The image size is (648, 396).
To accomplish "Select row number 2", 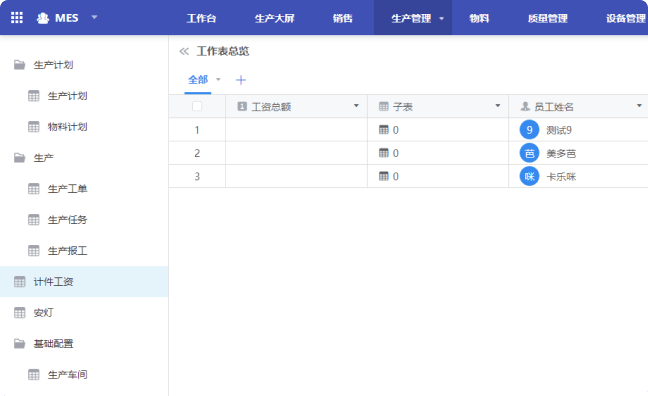I will 197,153.
